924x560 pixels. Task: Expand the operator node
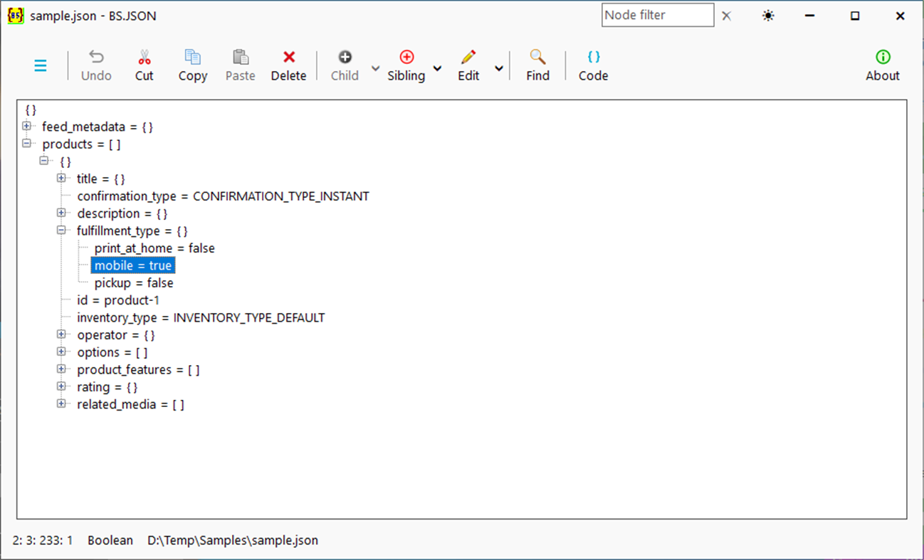(61, 334)
